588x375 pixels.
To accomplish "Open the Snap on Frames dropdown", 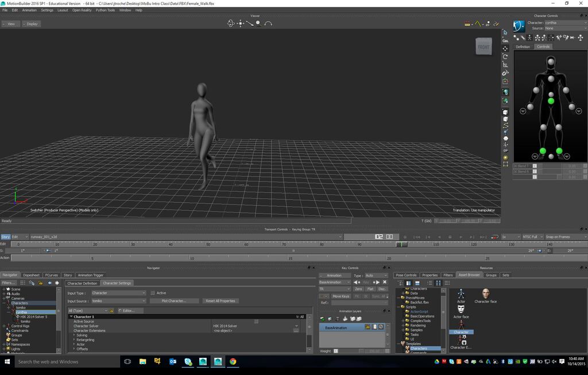I will click(566, 237).
